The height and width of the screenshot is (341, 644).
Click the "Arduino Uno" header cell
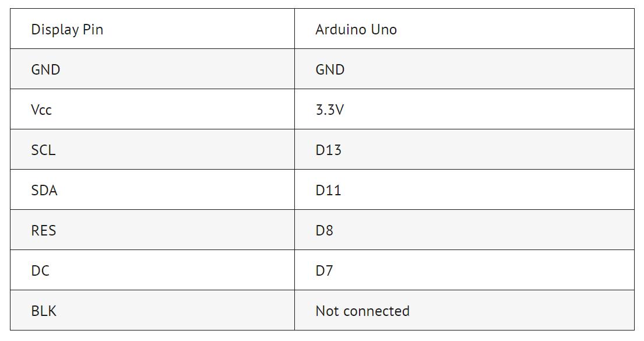pyautogui.click(x=464, y=29)
